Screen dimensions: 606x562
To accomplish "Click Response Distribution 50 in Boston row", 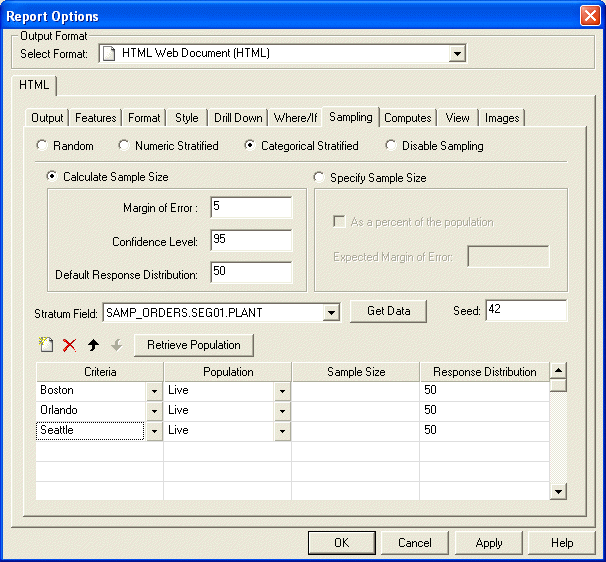I will [484, 391].
